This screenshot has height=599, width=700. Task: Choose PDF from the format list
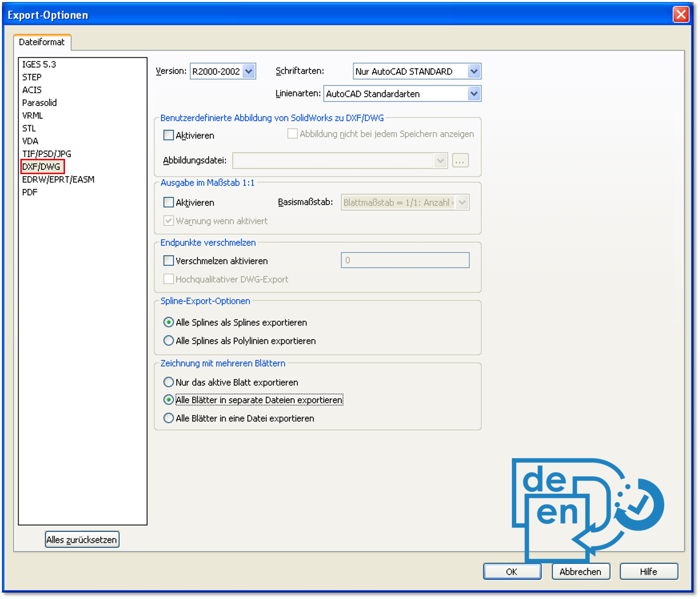click(30, 193)
